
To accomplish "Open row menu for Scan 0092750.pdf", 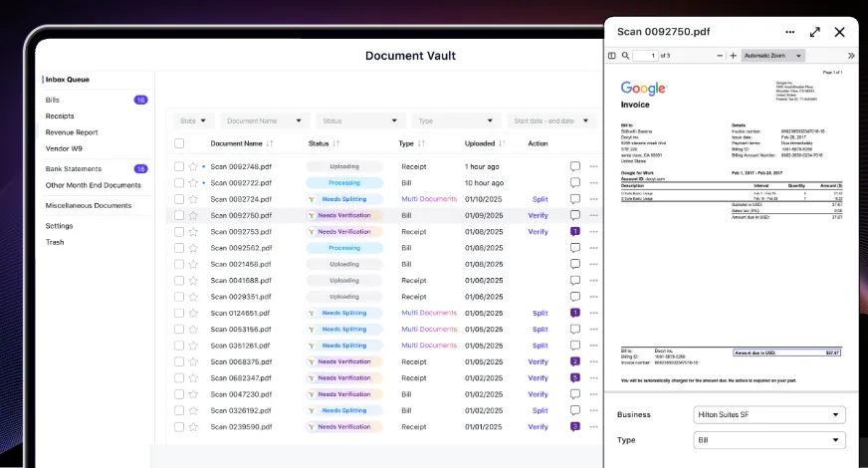I will [594, 215].
